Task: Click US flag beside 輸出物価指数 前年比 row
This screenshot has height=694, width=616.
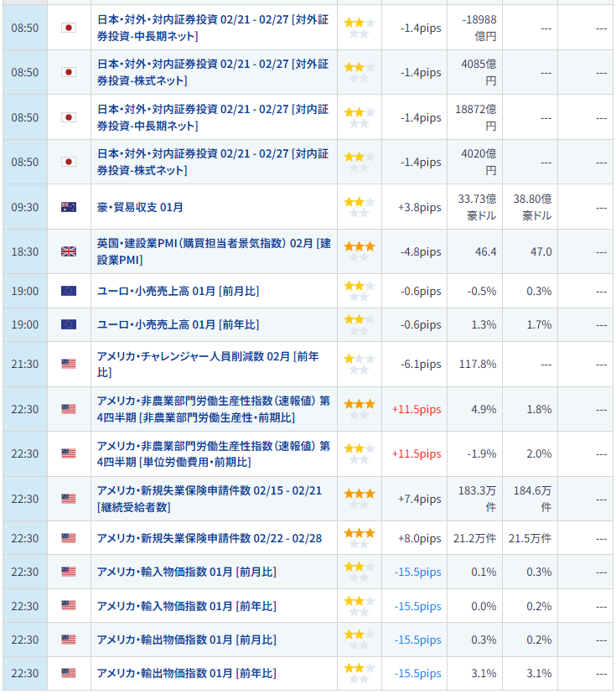Action: click(x=69, y=673)
